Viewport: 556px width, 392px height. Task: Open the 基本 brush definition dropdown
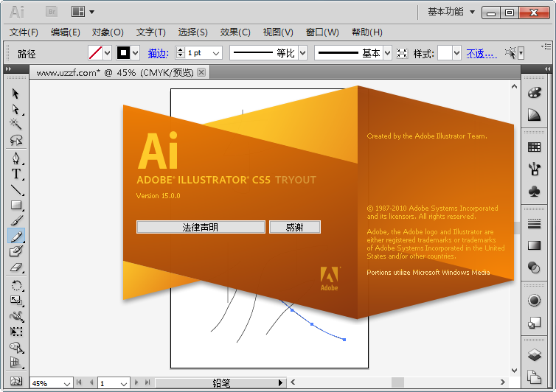click(388, 54)
